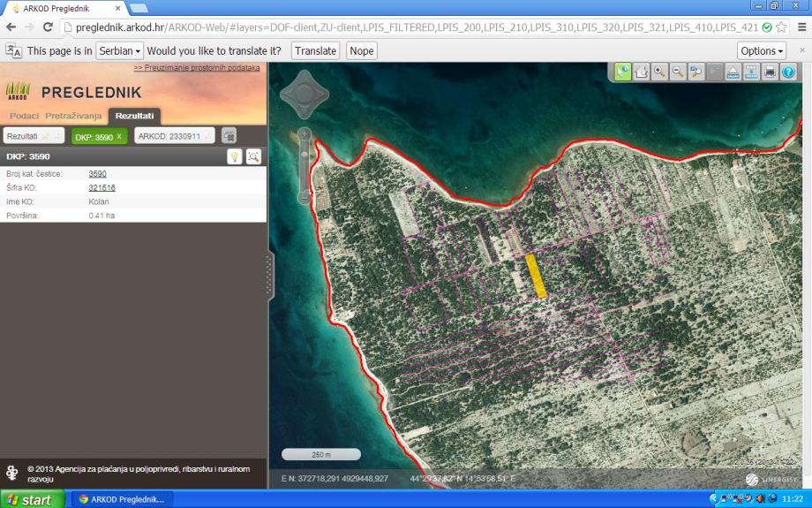Activate the zoom in magnifier tool

click(659, 72)
